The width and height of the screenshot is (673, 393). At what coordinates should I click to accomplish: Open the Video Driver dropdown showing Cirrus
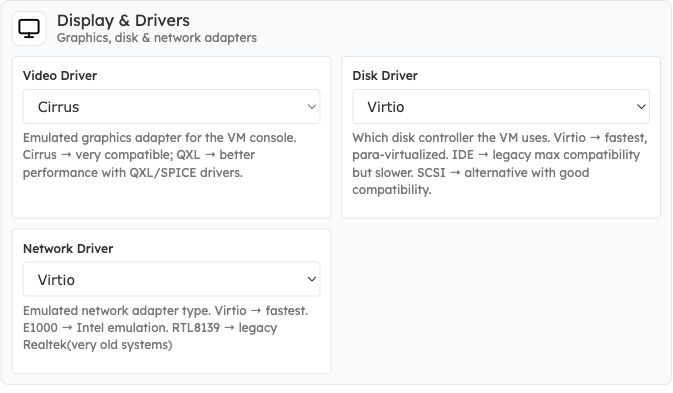click(171, 107)
